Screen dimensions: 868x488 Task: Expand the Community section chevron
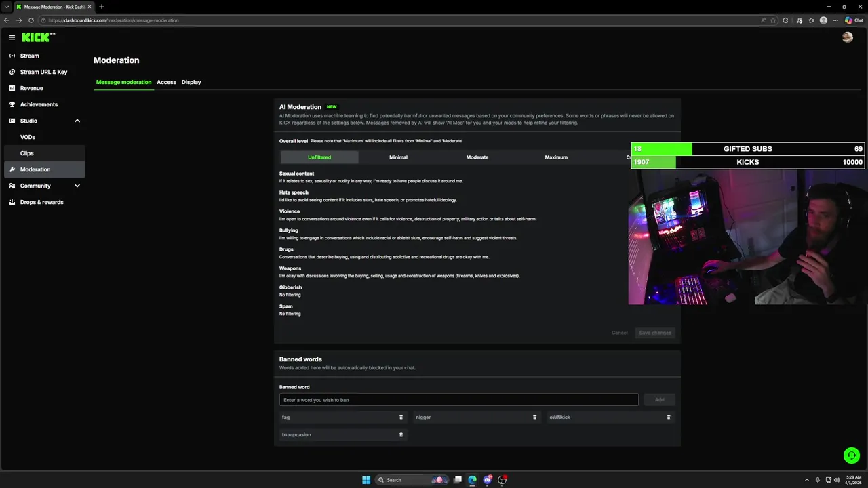point(77,186)
